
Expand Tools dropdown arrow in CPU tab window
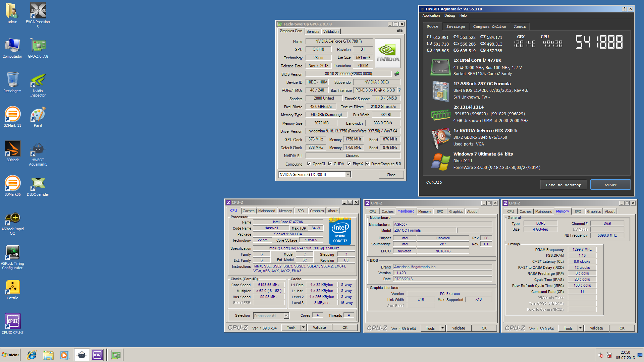tap(303, 327)
